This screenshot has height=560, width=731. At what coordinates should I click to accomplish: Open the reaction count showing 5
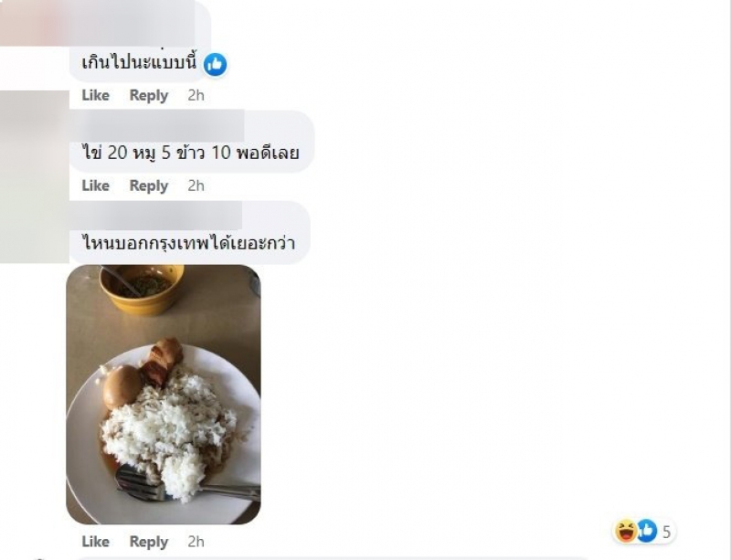pos(667,532)
